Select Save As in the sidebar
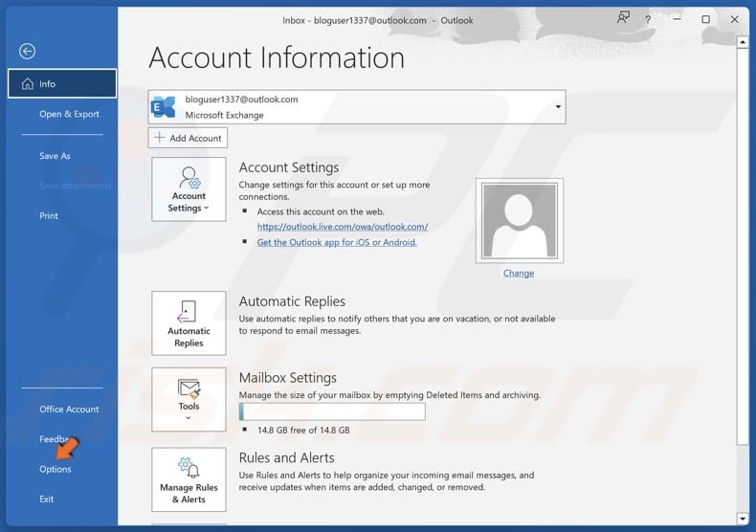The height and width of the screenshot is (532, 756). (55, 156)
